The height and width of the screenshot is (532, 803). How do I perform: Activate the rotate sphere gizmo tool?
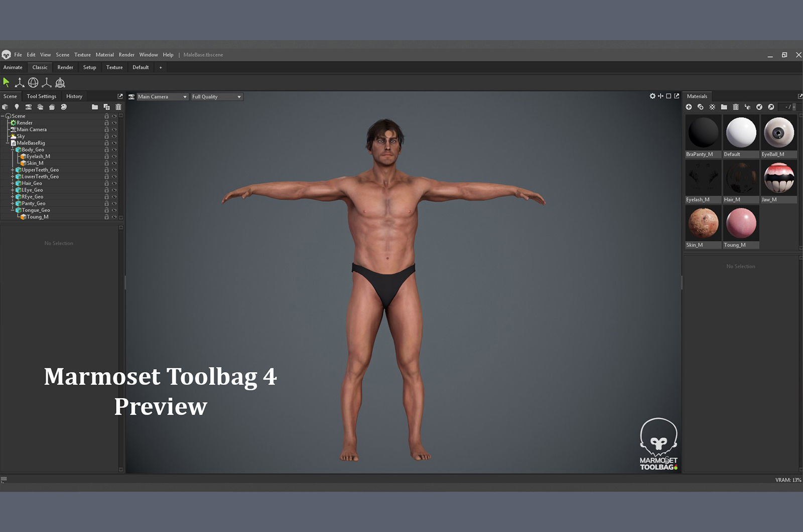pos(33,83)
